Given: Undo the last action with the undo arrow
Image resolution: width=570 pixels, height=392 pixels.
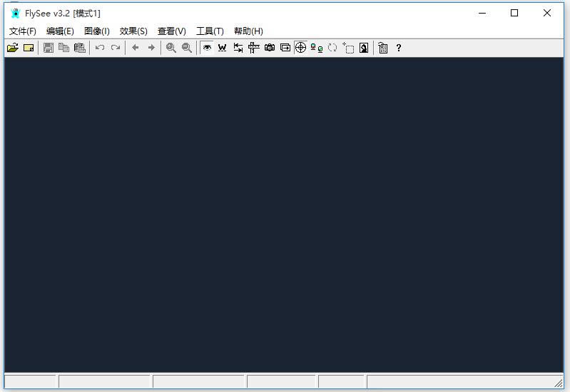Looking at the screenshot, I should point(100,48).
